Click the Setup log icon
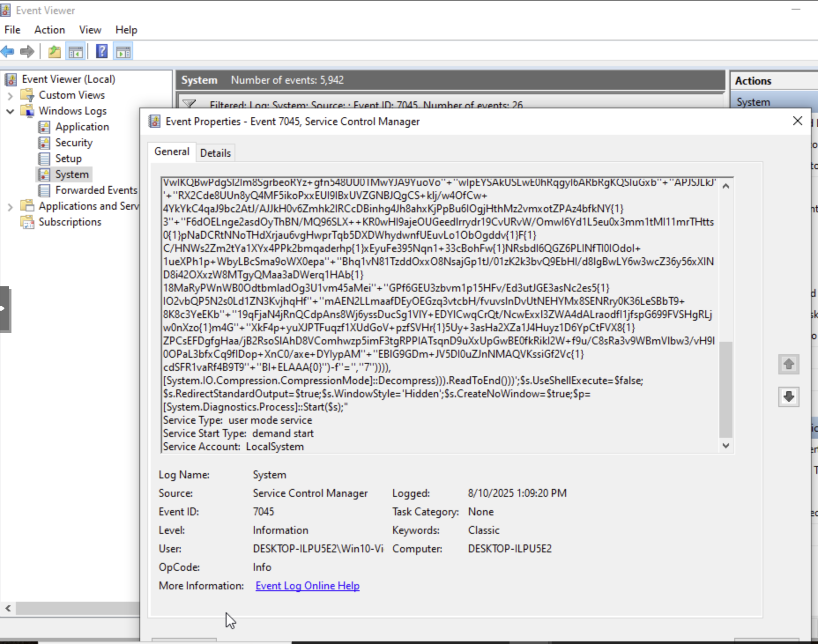 pos(44,159)
